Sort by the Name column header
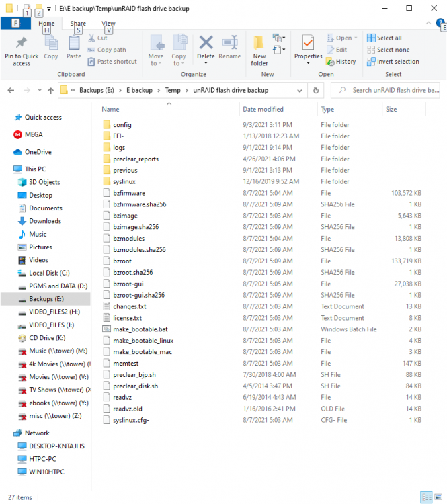The image size is (447, 504). [x=110, y=109]
